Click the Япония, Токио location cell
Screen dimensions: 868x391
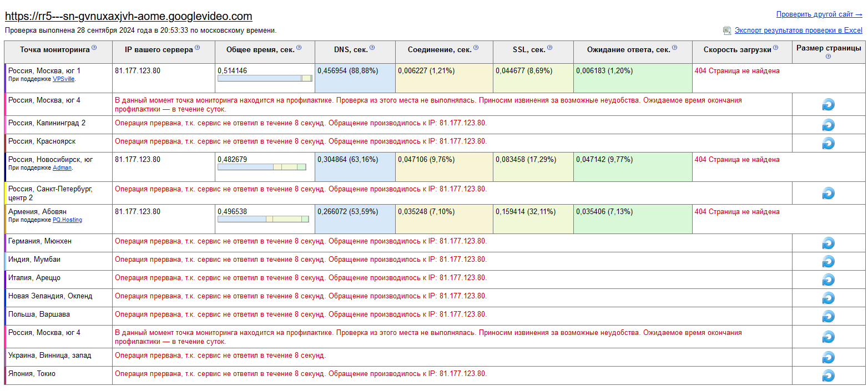[x=58, y=375]
